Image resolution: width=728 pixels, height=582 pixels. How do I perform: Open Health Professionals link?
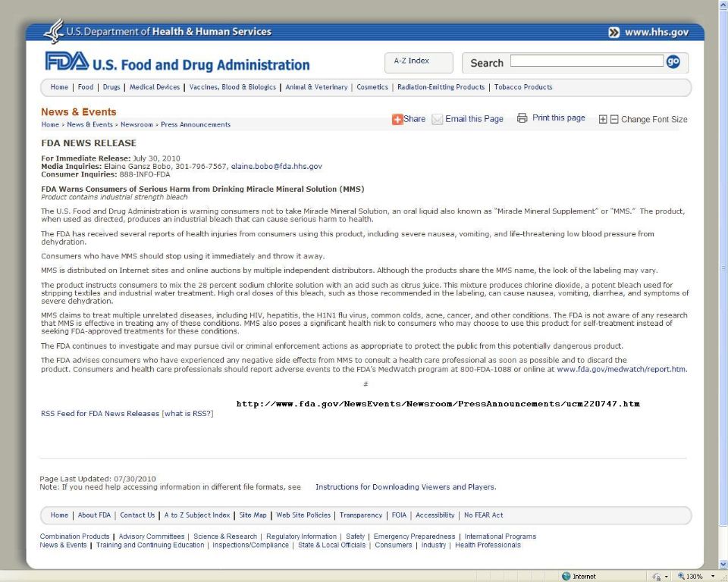pos(488,545)
